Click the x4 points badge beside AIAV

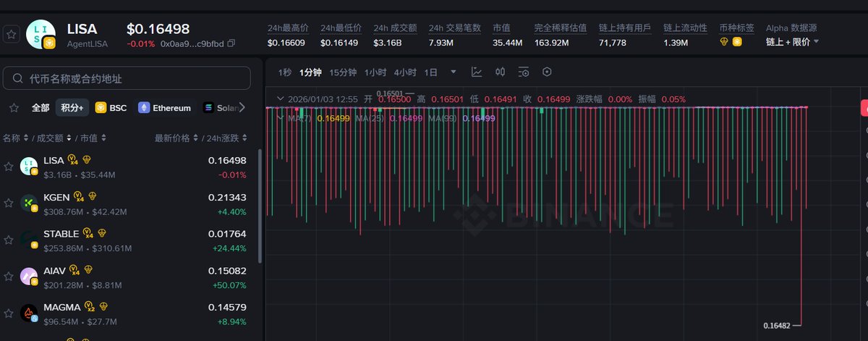(75, 270)
